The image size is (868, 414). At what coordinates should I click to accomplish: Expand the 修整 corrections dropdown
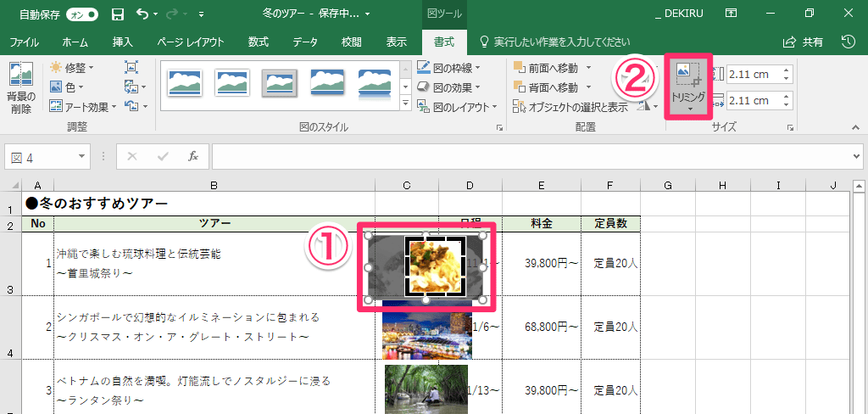tap(92, 68)
